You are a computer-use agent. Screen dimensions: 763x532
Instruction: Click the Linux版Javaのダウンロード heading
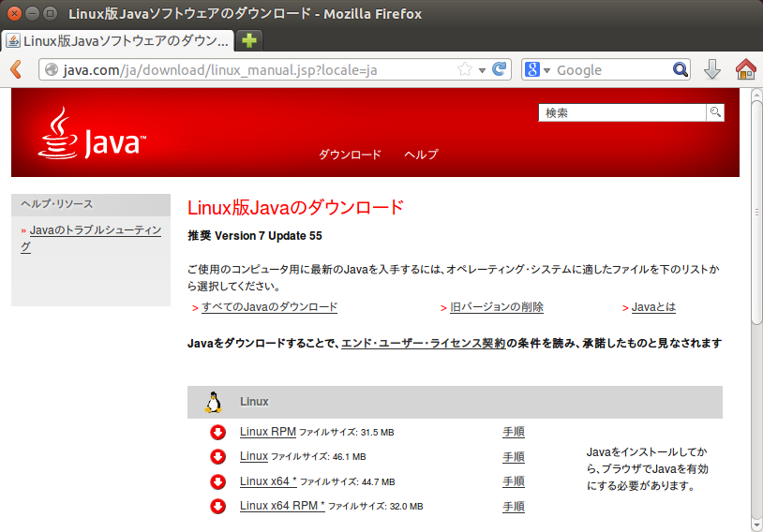296,208
